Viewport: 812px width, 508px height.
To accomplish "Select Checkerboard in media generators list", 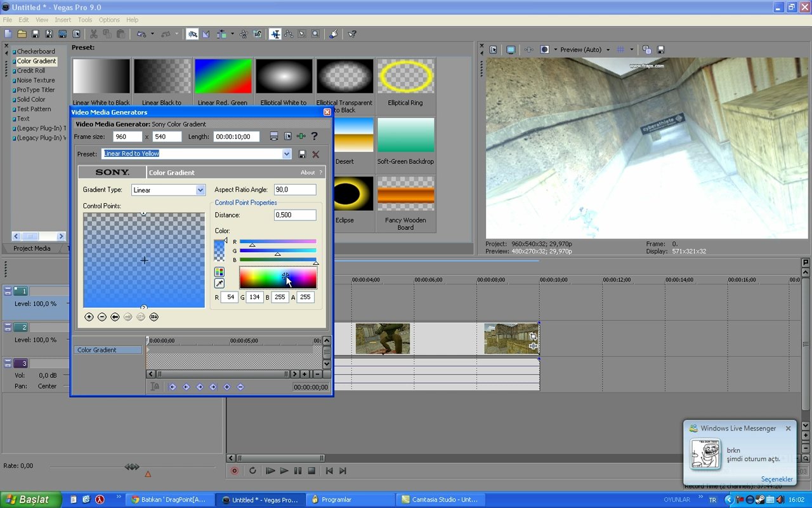I will (36, 51).
